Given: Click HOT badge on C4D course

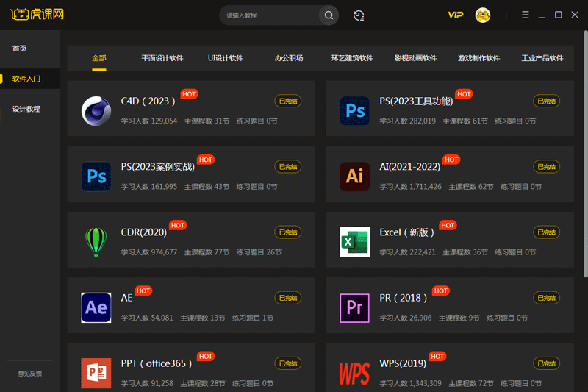Looking at the screenshot, I should [x=189, y=94].
